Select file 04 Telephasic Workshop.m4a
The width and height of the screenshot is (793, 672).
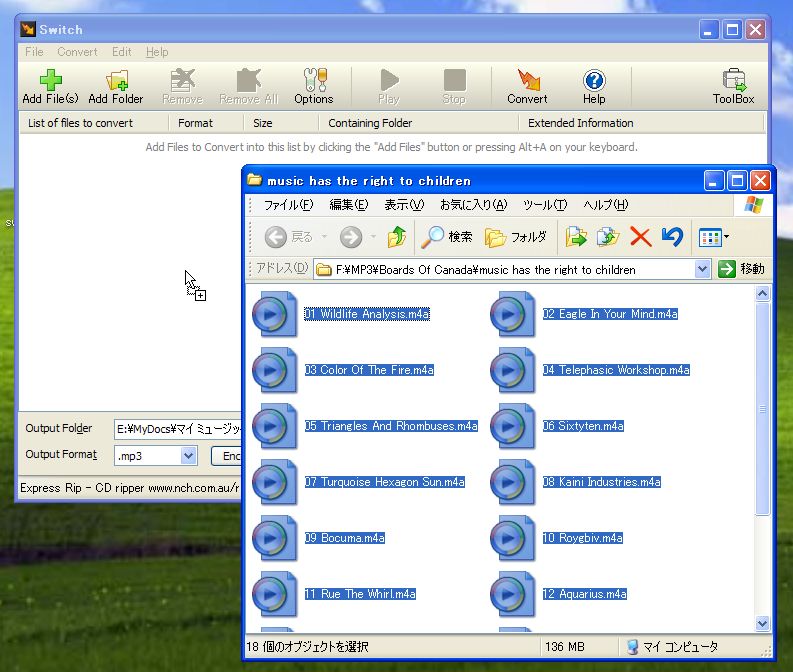point(616,370)
